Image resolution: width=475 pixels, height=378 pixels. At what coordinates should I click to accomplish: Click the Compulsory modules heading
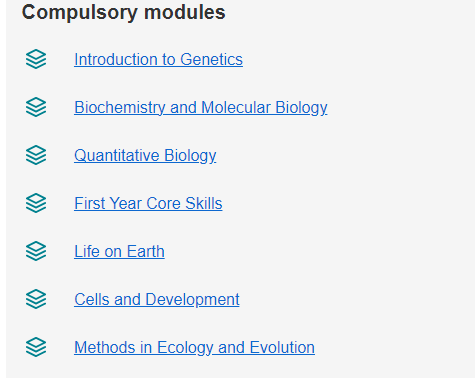point(123,13)
